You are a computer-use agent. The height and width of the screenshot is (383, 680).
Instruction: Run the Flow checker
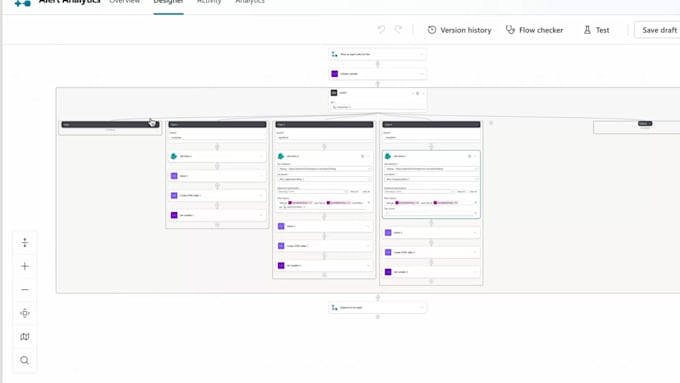(534, 30)
